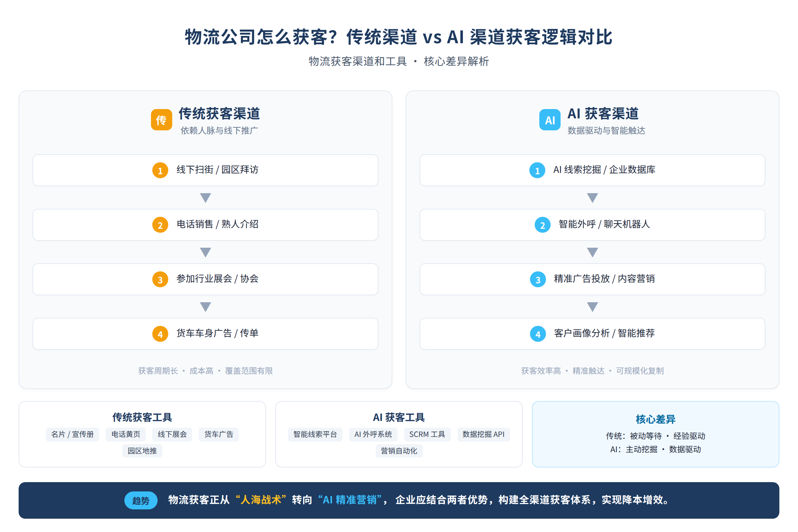Click the AI 获客渠道 heading
This screenshot has height=532, width=798.
click(x=603, y=114)
